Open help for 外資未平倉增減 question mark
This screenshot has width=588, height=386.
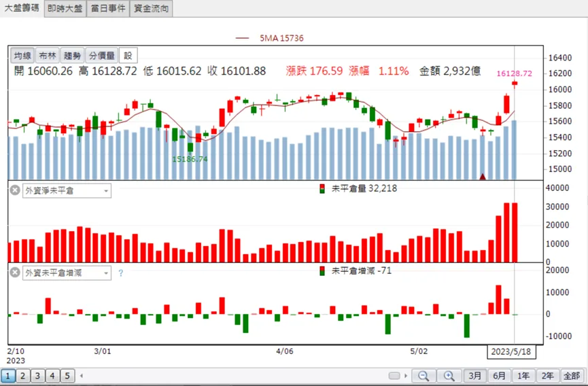[x=121, y=273]
